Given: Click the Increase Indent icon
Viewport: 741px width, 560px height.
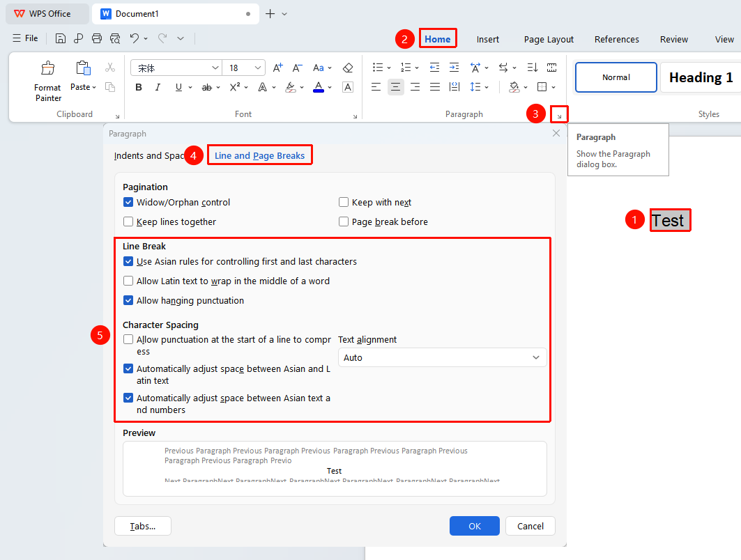Looking at the screenshot, I should pyautogui.click(x=454, y=68).
